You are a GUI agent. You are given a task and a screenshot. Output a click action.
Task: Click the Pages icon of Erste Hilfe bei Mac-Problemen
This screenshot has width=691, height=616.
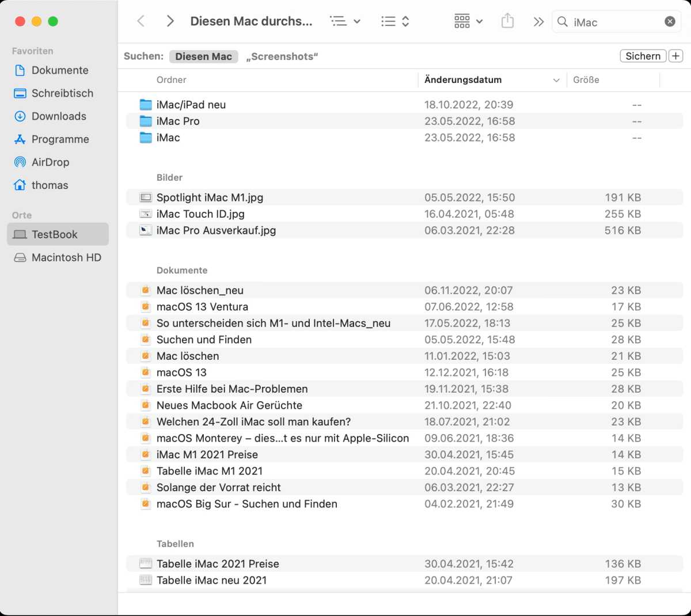pyautogui.click(x=146, y=389)
